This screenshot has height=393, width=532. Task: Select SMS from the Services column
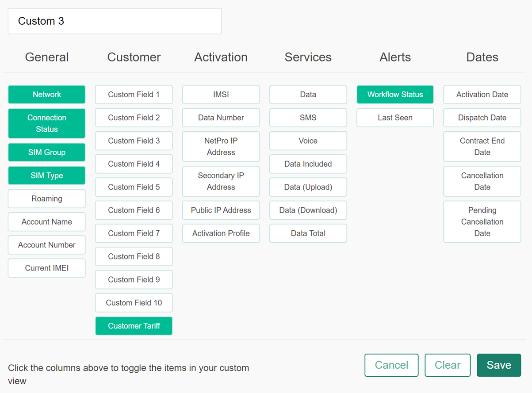click(x=308, y=118)
